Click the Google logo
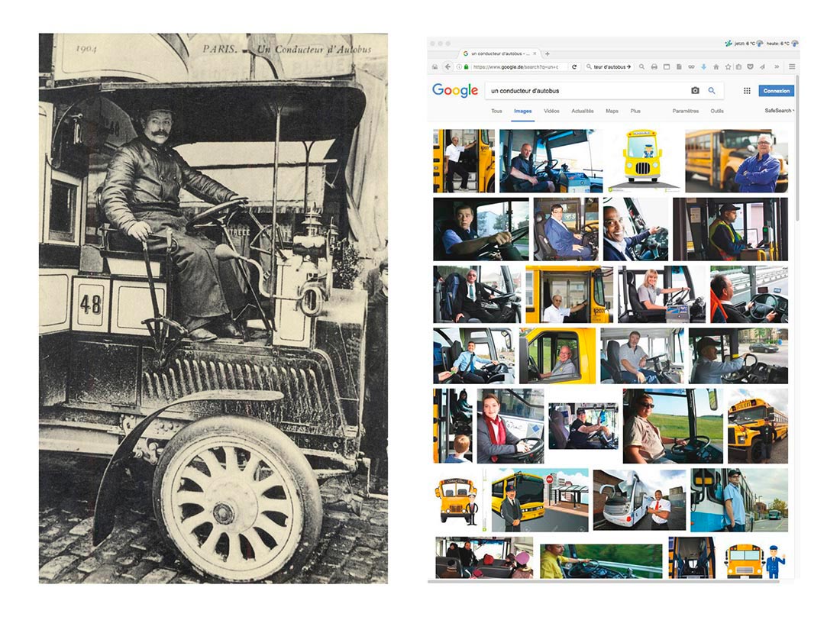 click(455, 91)
